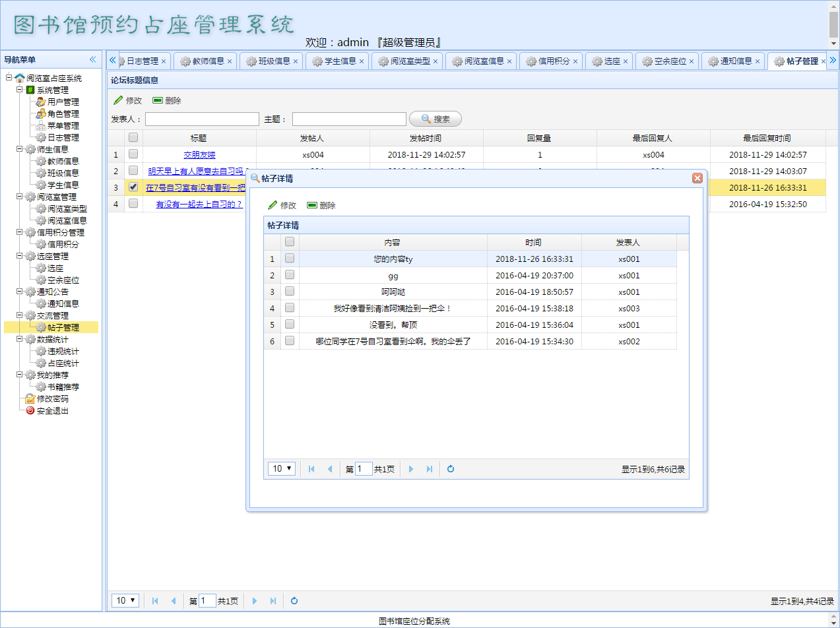
Task: Toggle select-all checkbox in dialog grid header
Action: [290, 241]
